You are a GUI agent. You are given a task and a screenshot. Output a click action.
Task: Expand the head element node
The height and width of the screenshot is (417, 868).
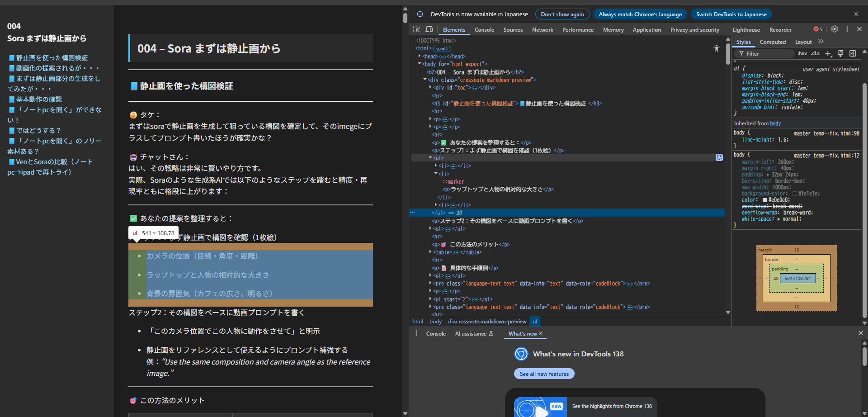click(x=420, y=56)
